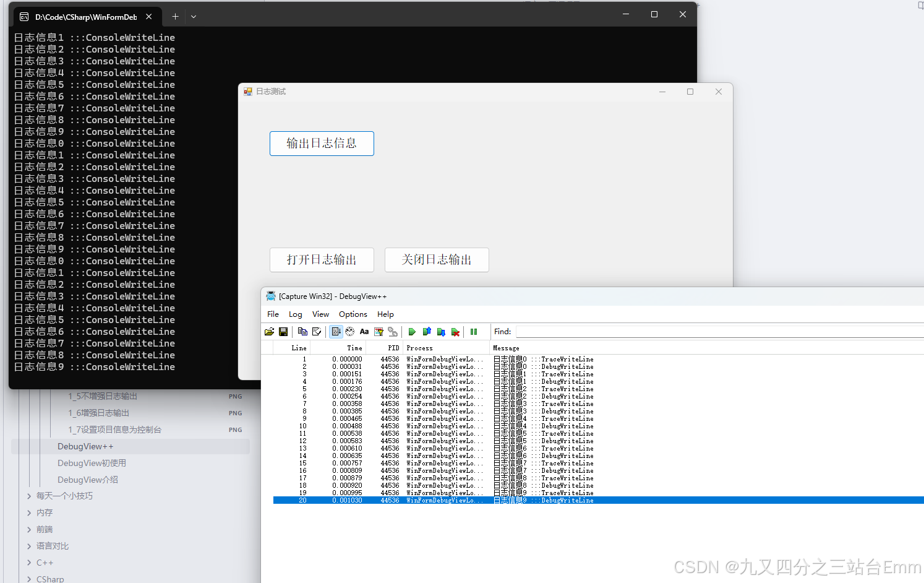Open the terminal profile dropdown arrow
The height and width of the screenshot is (583, 924).
(194, 17)
